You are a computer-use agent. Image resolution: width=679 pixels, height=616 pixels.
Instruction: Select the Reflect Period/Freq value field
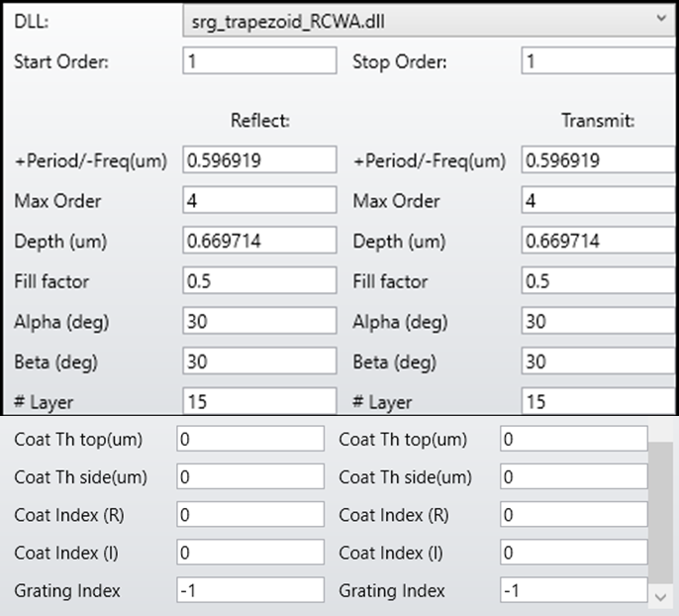pos(259,160)
